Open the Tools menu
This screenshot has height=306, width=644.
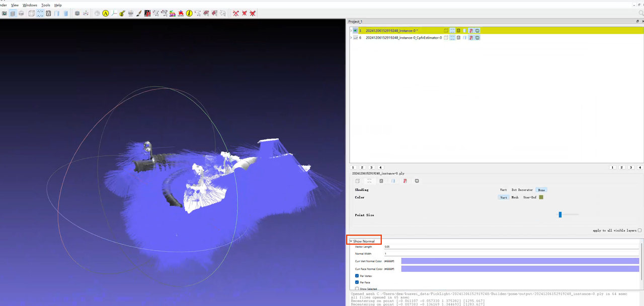[x=45, y=5]
